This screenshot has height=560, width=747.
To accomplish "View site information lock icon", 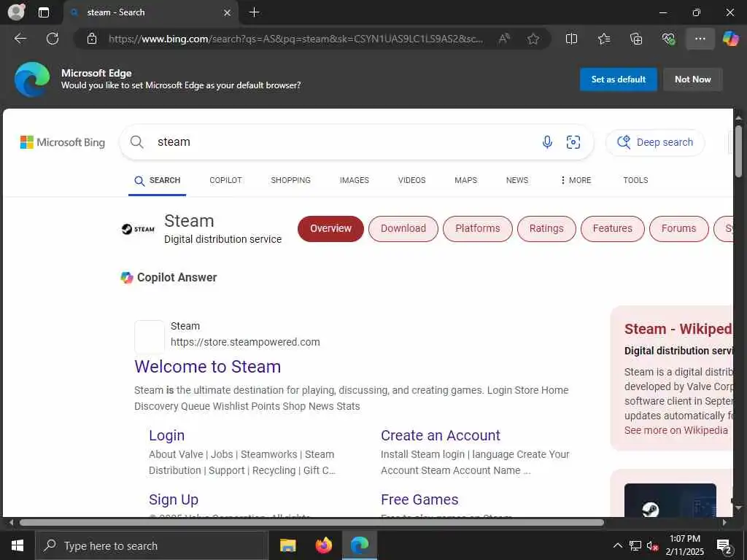I will pos(92,39).
